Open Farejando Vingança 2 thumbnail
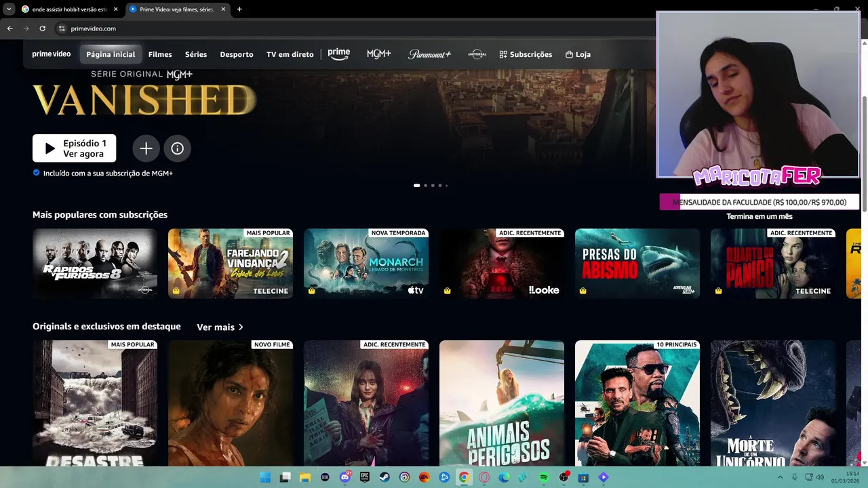This screenshot has width=868, height=488. (231, 264)
